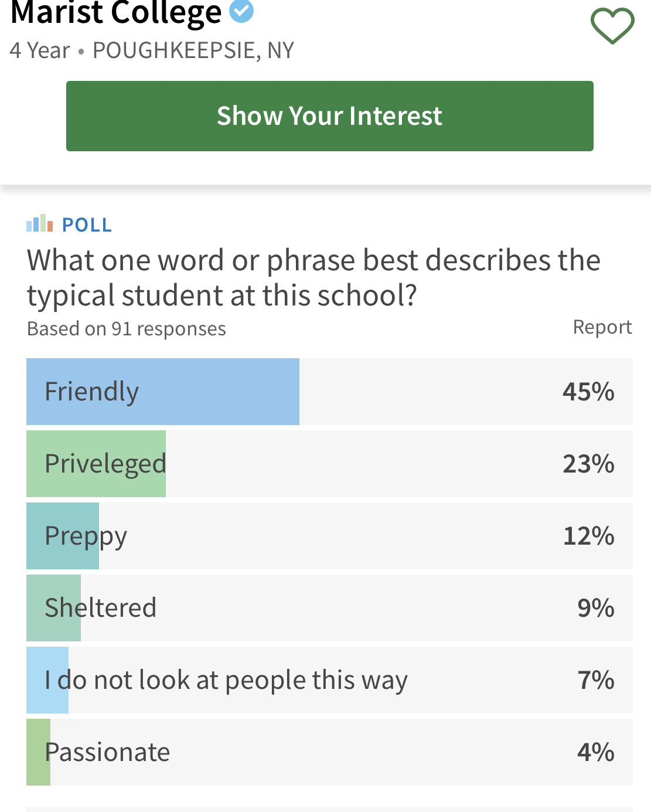651x812 pixels.
Task: Click the blue verified checkmark badge
Action: [x=241, y=11]
